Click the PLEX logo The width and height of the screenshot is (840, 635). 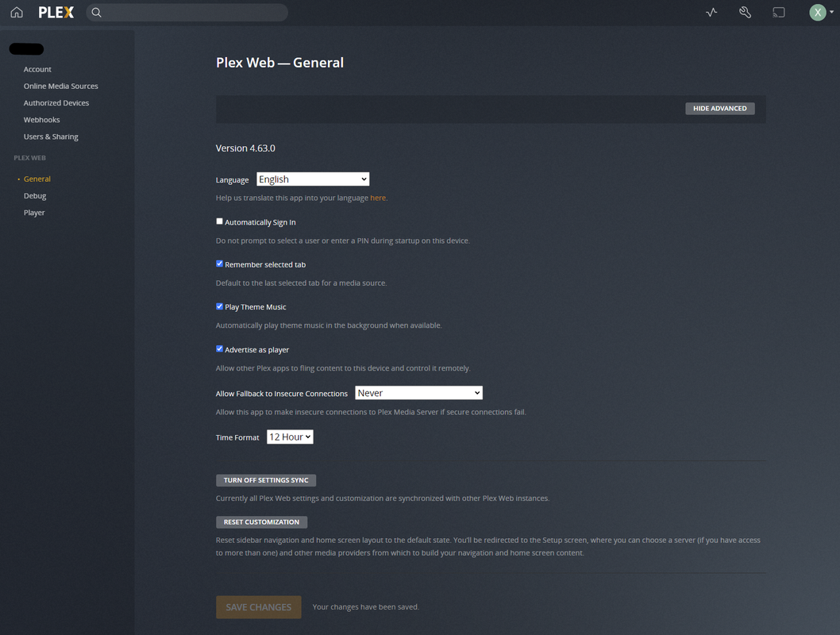[56, 13]
